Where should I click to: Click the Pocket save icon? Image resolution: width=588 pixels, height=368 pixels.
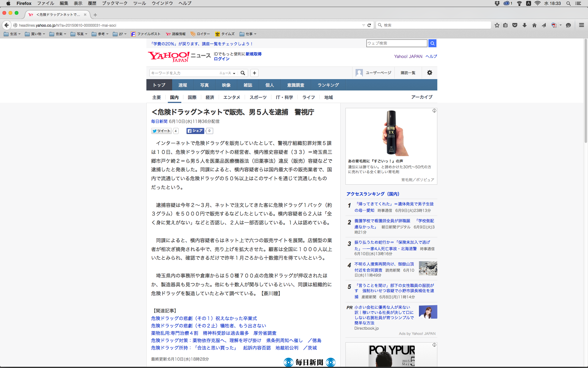coord(515,25)
